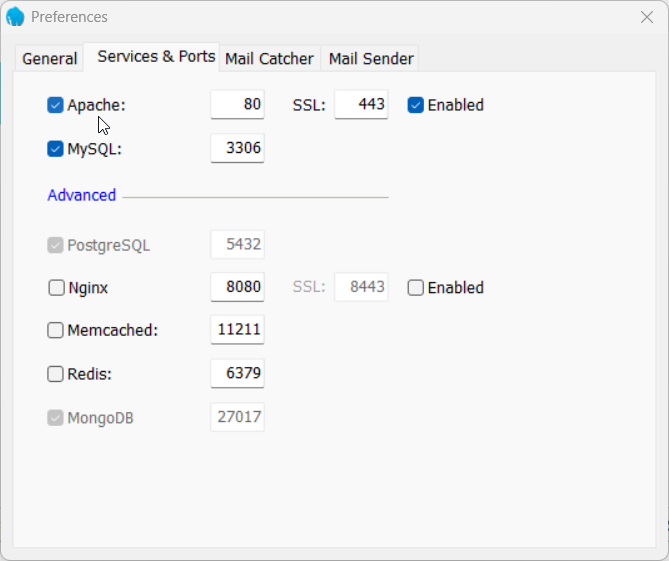The image size is (669, 561).
Task: Enable the Nginx service checkbox
Action: coord(56,288)
